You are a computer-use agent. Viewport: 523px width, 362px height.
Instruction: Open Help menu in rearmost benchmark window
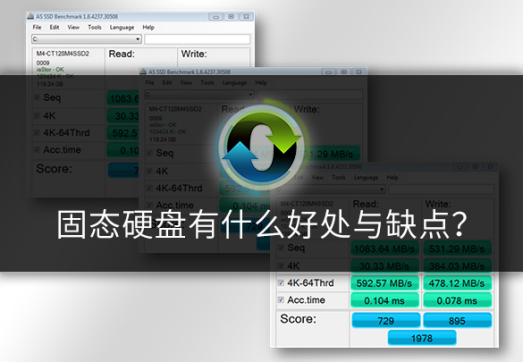pos(148,27)
